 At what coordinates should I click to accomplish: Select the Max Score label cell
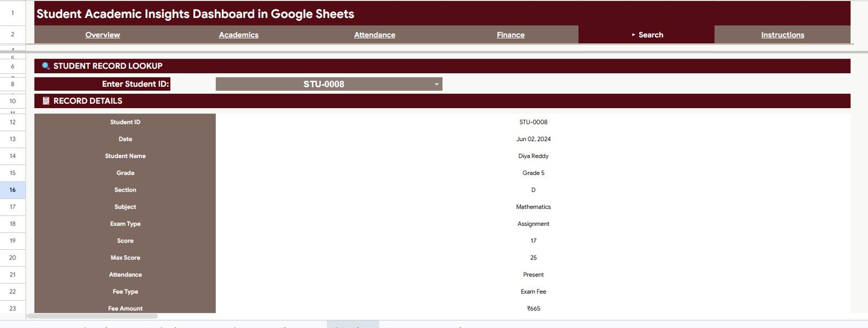tap(125, 257)
